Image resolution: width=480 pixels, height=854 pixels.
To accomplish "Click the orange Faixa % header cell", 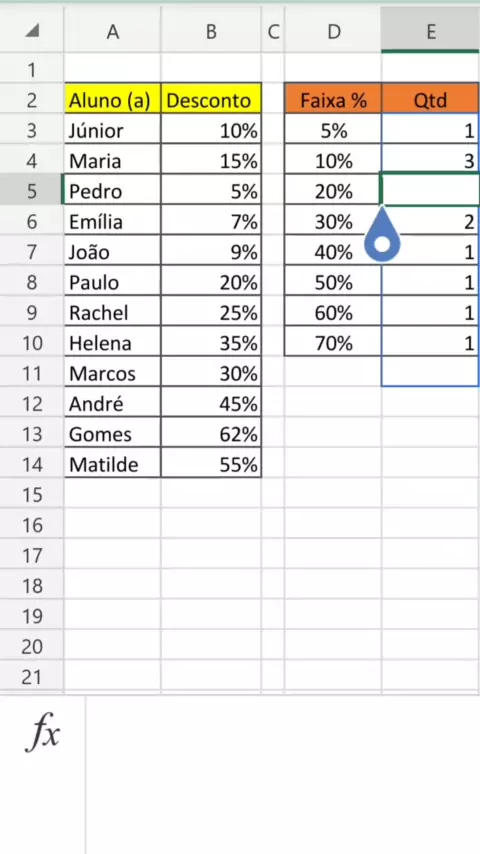I will tap(333, 100).
